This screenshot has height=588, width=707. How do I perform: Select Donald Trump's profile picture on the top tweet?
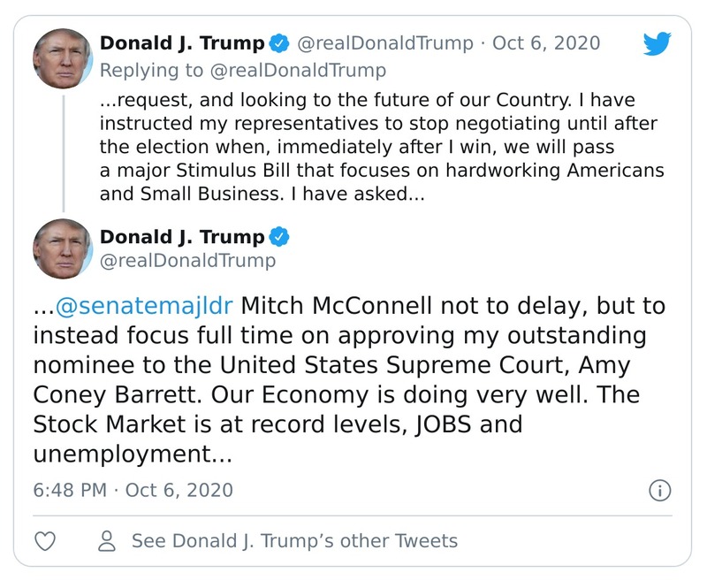click(x=64, y=51)
